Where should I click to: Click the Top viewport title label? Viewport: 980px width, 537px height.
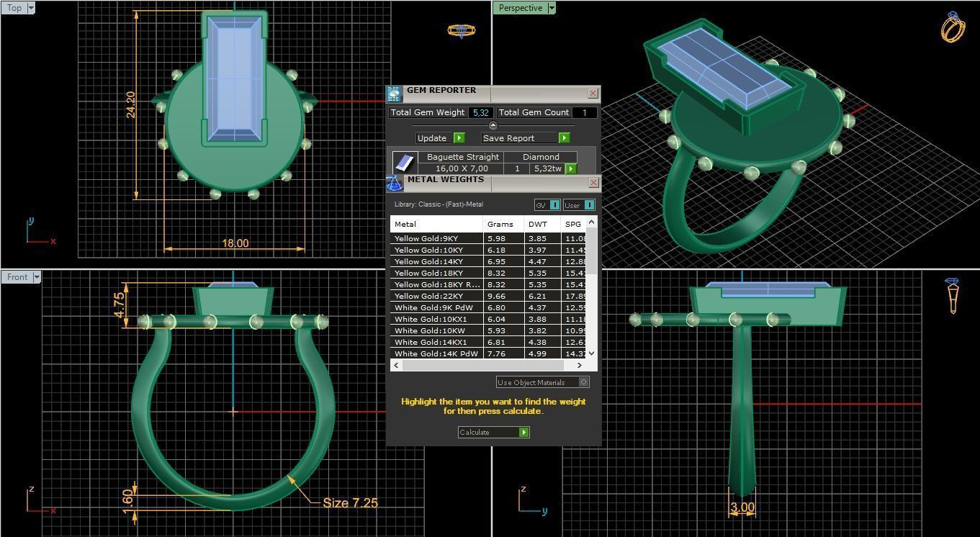click(14, 8)
